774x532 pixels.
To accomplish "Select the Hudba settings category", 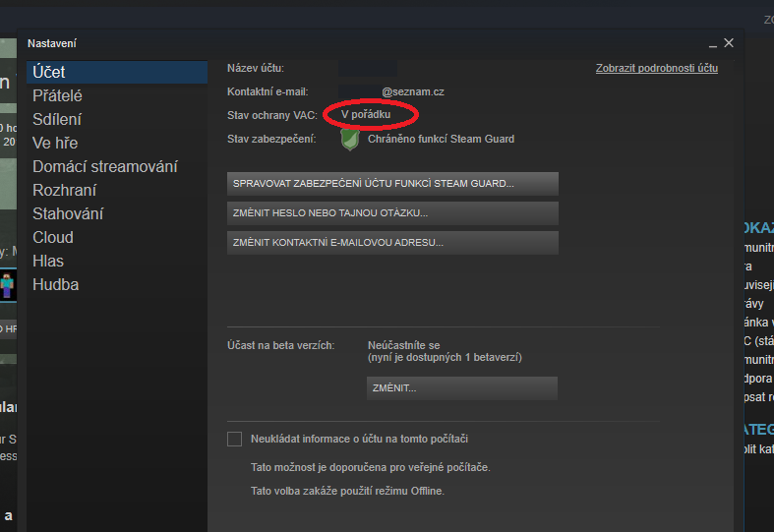I will [55, 284].
